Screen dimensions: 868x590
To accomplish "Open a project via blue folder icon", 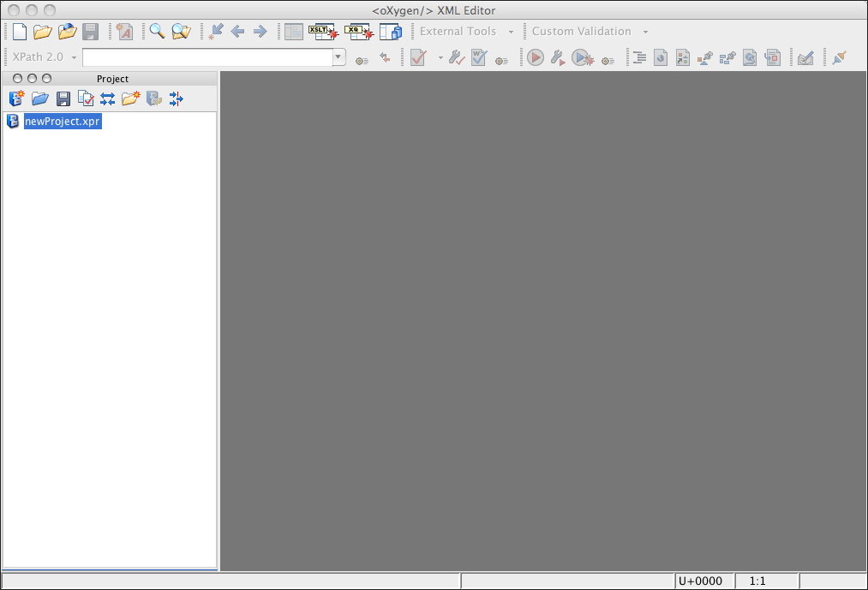I will (x=40, y=98).
